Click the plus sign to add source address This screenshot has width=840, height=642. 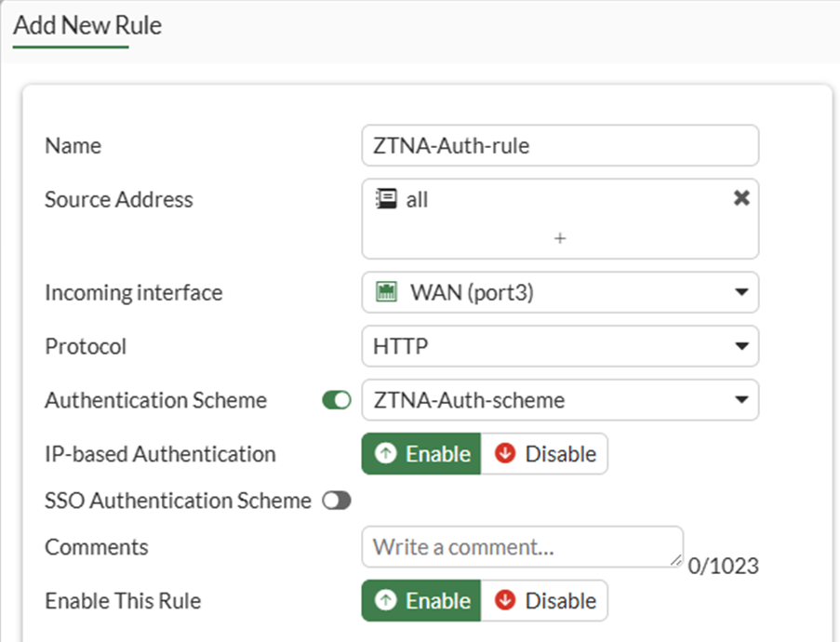pyautogui.click(x=560, y=238)
